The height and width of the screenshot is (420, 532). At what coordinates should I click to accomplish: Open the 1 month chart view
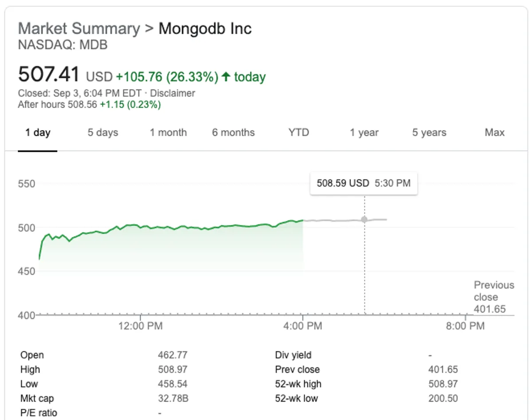[168, 132]
